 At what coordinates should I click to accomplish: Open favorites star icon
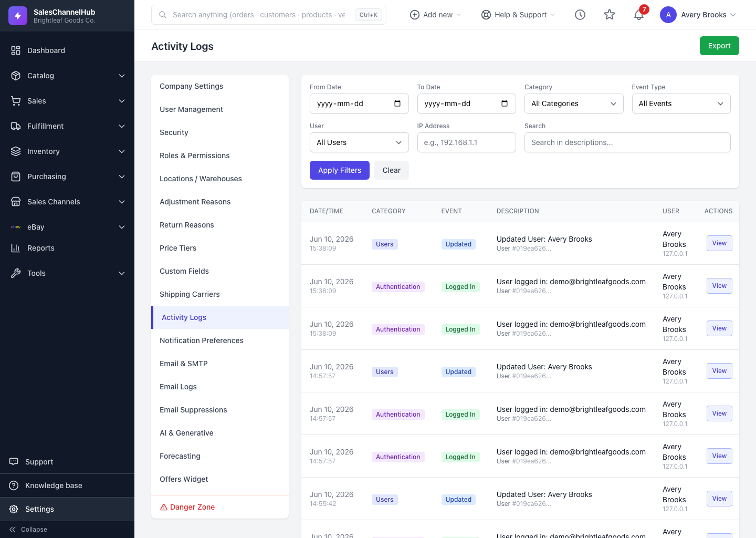610,15
